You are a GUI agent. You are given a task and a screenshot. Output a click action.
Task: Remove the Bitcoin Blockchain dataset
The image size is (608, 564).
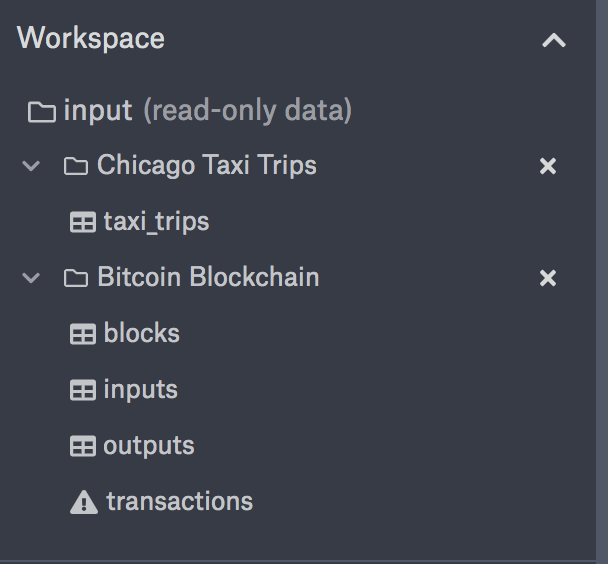(x=548, y=278)
